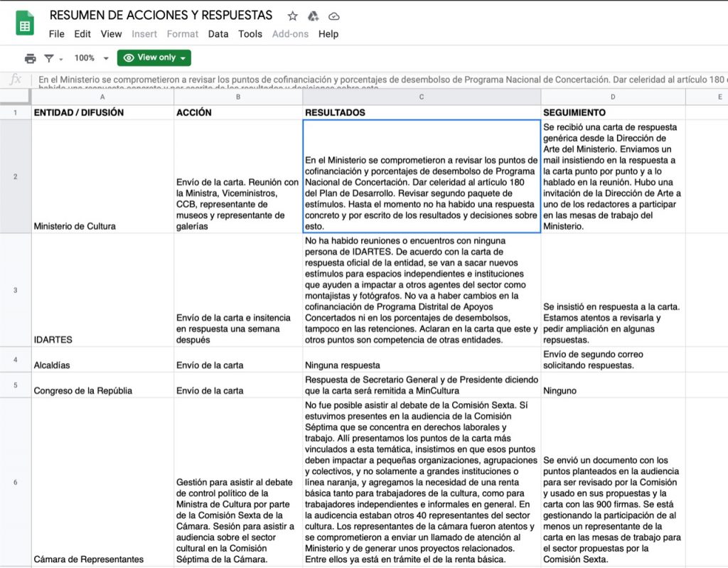Image resolution: width=728 pixels, height=568 pixels.
Task: Open the File menu
Action: point(56,34)
